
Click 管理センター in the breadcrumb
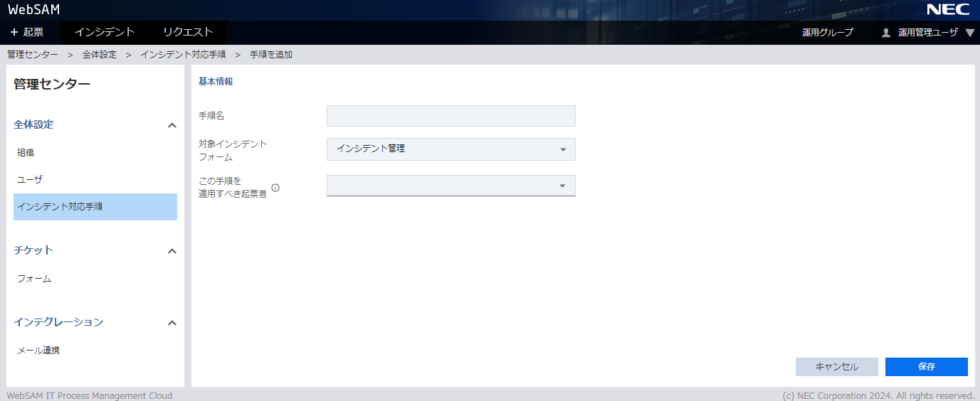tap(33, 55)
